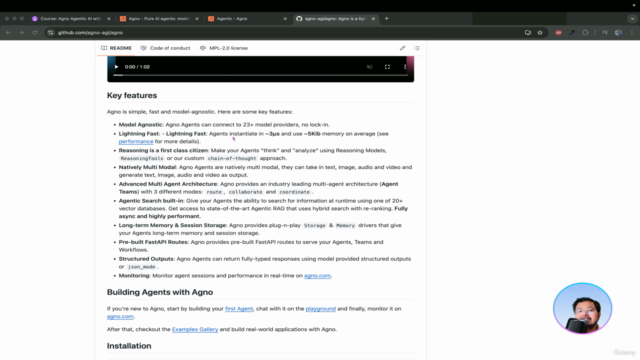640x360 pixels.
Task: Select the agno-agi/agno GitHub tab
Action: (335, 19)
